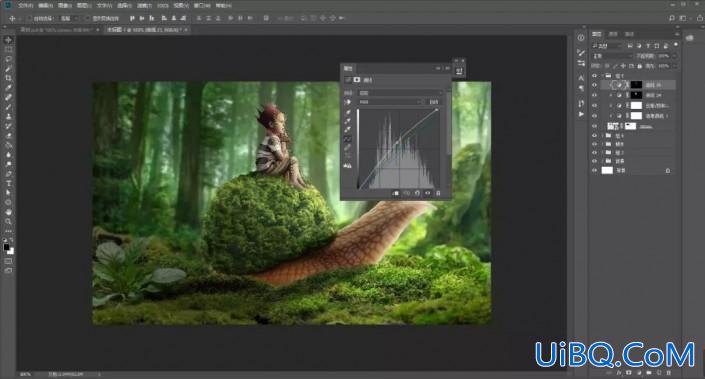Viewport: 705px width, 379px height.
Task: Select the Eyedropper tool in the toolbox
Action: (8, 87)
